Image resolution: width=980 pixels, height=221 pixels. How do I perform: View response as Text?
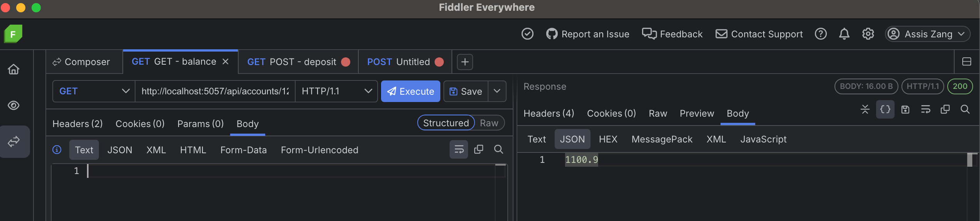[x=537, y=139]
